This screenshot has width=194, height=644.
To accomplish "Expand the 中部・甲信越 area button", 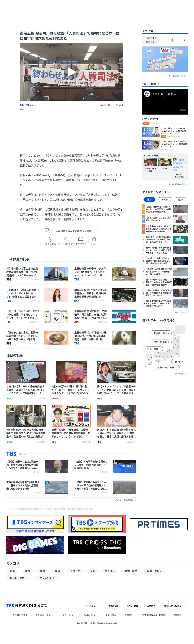I will (x=161, y=342).
